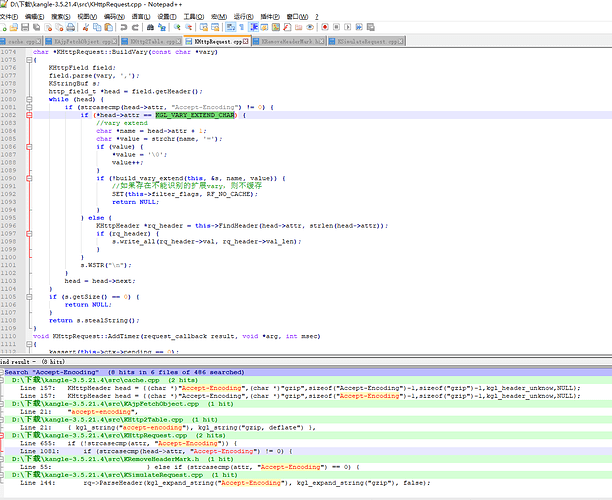
Task: Collapse the if (value) block at line 1086
Action: (x=29, y=147)
